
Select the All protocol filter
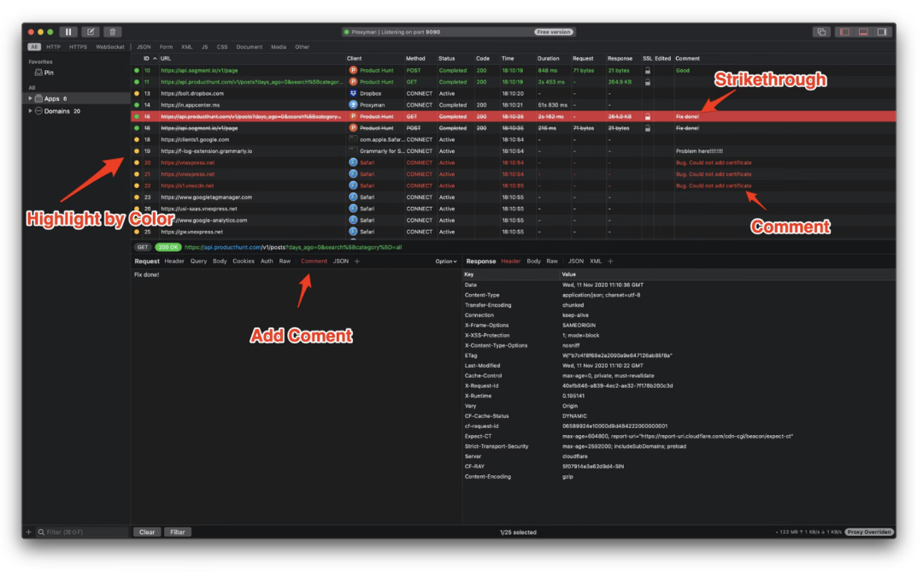coord(34,46)
